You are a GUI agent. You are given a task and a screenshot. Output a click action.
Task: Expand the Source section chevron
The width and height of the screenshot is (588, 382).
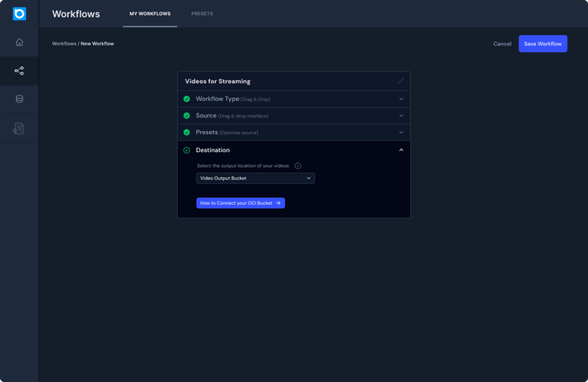401,116
